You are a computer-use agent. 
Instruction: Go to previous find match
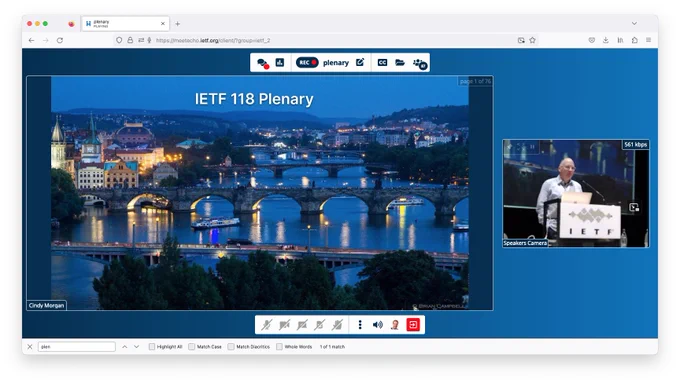(124, 347)
